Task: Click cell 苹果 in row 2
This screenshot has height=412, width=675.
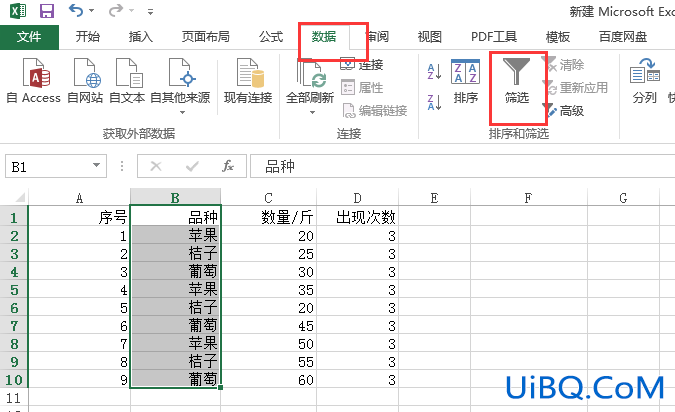Action: tap(176, 235)
